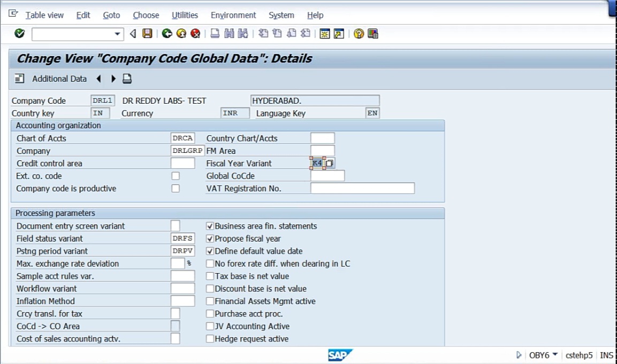
Task: Open the Goto menu
Action: click(111, 15)
